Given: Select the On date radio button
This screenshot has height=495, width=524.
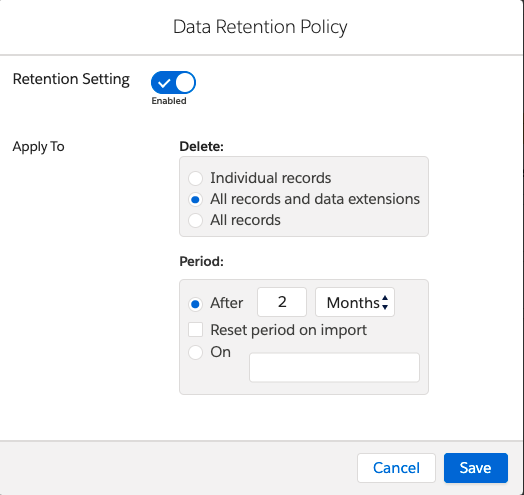Looking at the screenshot, I should tap(195, 352).
